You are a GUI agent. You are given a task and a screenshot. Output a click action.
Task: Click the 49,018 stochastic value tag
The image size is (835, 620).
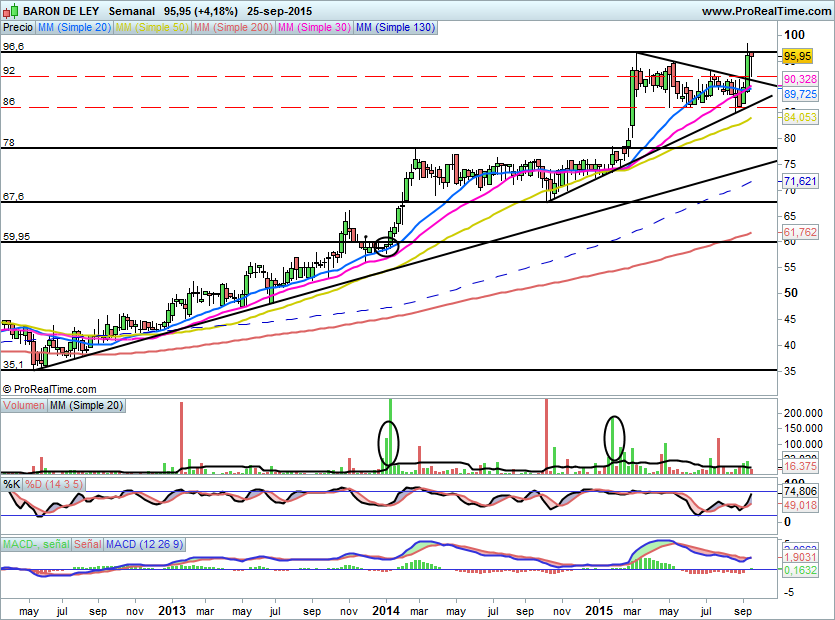click(x=800, y=505)
